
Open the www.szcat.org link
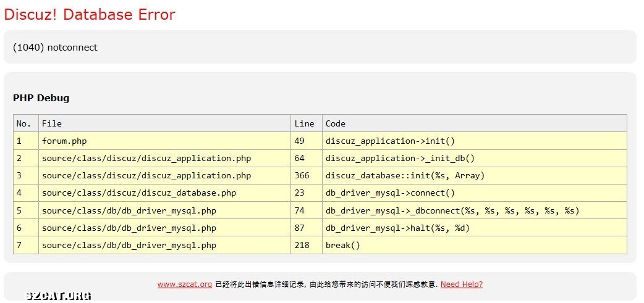click(184, 284)
